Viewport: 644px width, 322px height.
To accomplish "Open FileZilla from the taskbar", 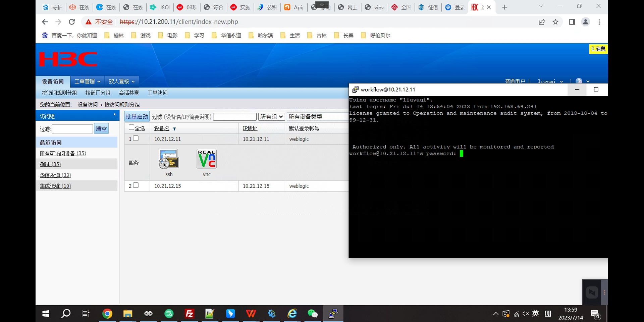I will (x=190, y=314).
